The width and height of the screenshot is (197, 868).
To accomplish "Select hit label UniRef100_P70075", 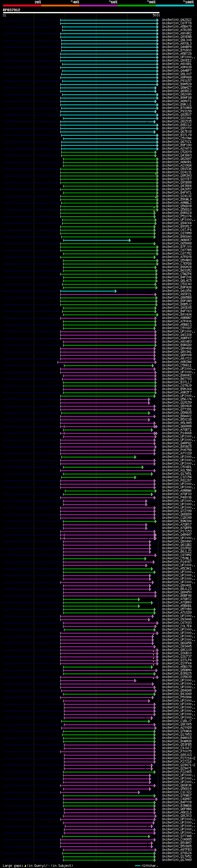I will [x=176, y=751].
